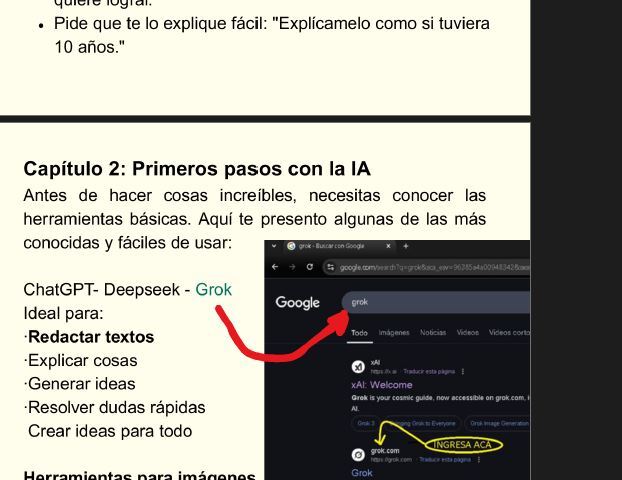Viewport: 622px width, 480px height.
Task: Click the Google search box containing 'grok'
Action: point(436,302)
